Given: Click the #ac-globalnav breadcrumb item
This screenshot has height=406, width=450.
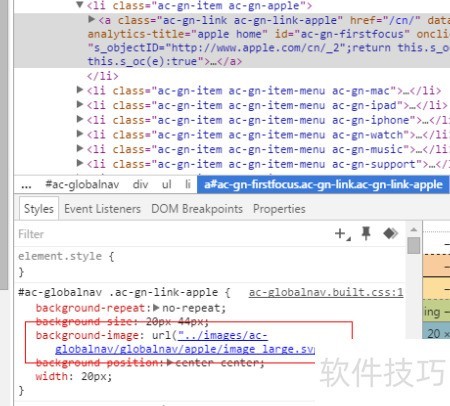Looking at the screenshot, I should coord(82,184).
